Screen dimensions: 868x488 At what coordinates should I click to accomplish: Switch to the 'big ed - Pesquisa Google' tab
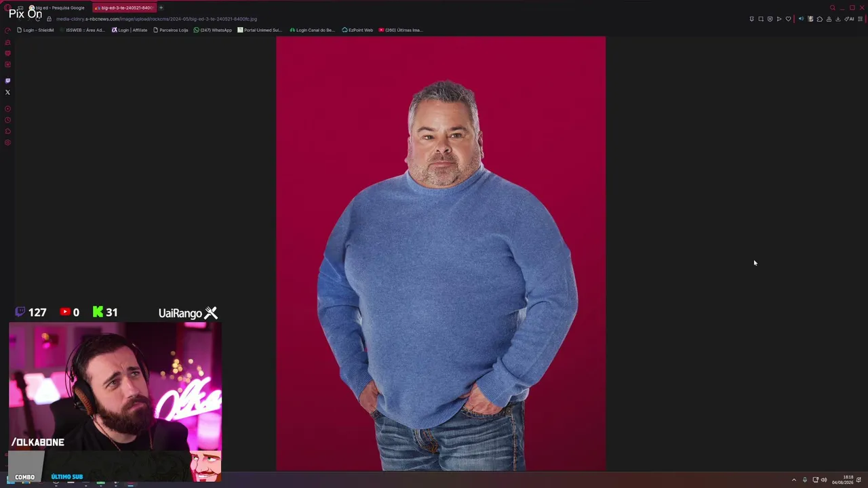point(57,8)
